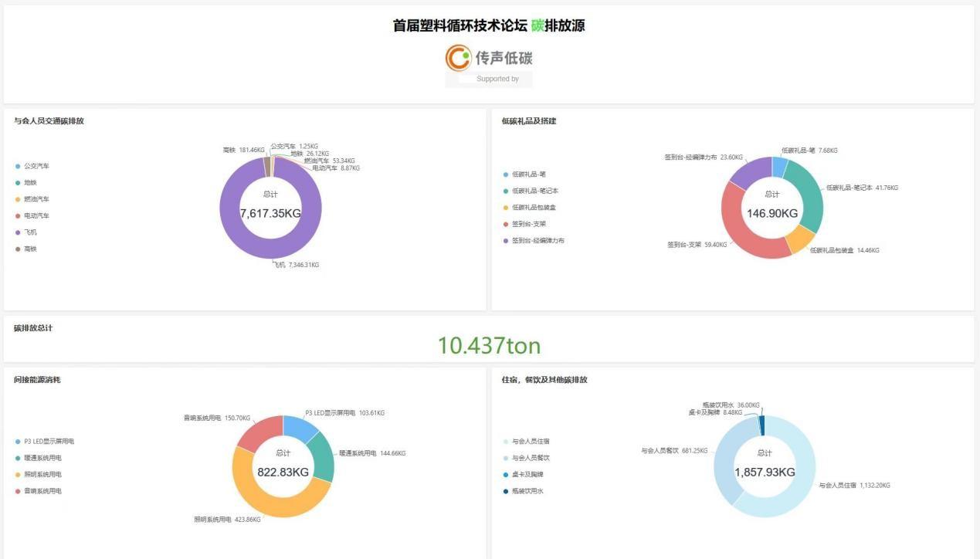Click the gifts total 146.90KG

coord(772,214)
